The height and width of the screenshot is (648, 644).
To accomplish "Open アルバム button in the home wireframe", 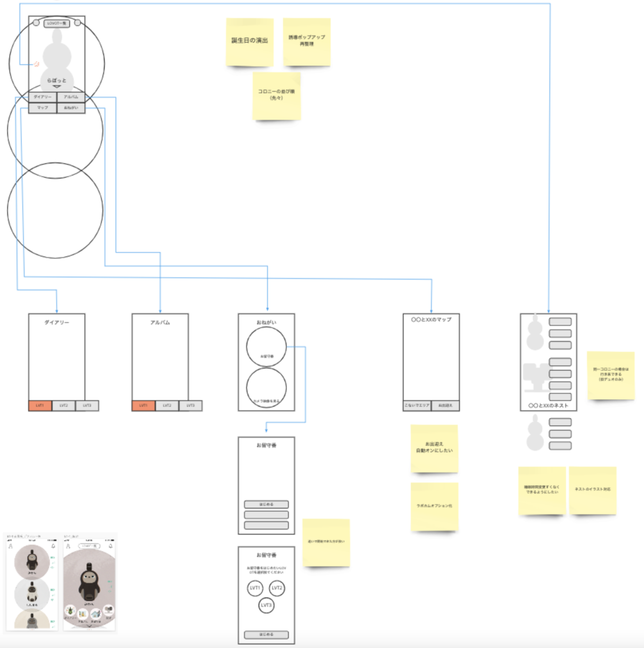I will pos(71,97).
